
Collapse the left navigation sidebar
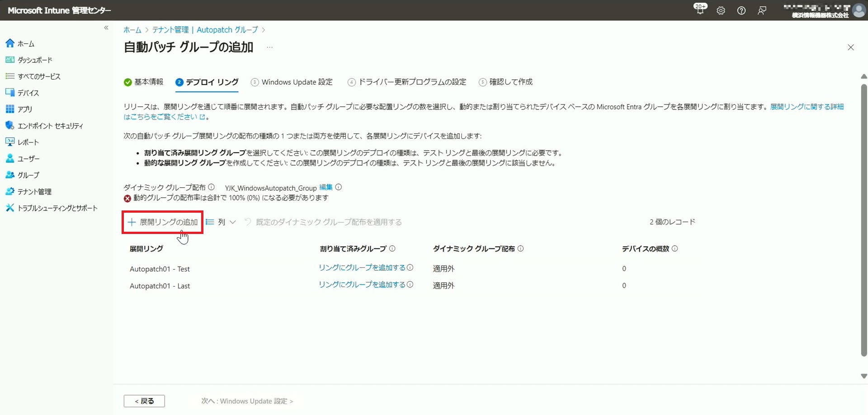click(106, 28)
